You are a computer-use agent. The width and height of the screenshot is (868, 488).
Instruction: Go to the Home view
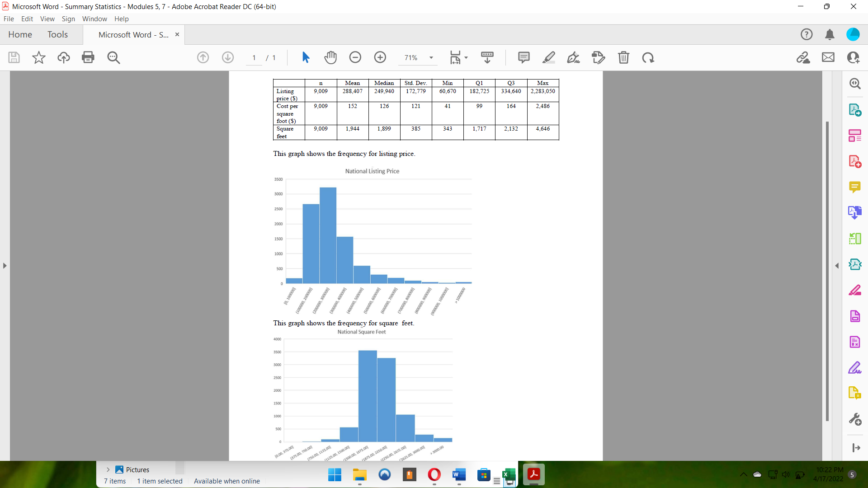tap(20, 34)
